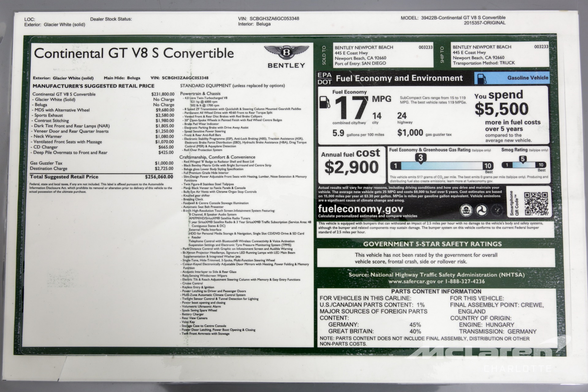588x392 pixels.
Task: Click the fuel pump icon in Gasoline Vehicle box
Action: pyautogui.click(x=481, y=78)
